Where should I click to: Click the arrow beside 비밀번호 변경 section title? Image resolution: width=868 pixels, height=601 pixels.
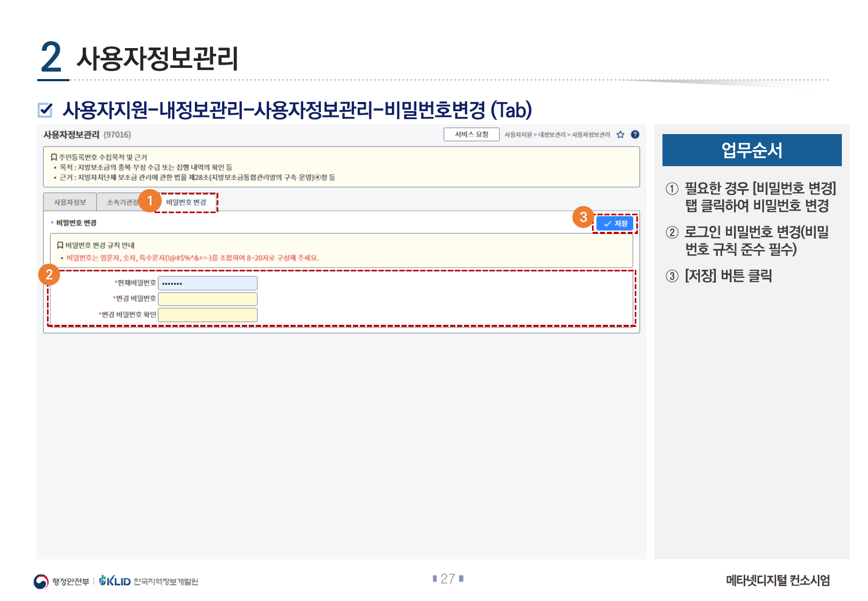click(52, 223)
